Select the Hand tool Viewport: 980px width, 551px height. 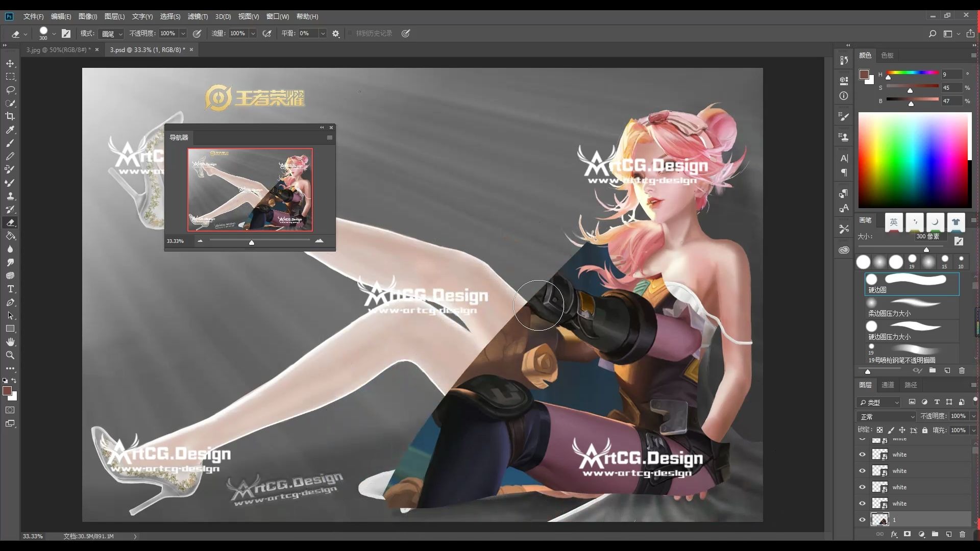click(x=10, y=342)
